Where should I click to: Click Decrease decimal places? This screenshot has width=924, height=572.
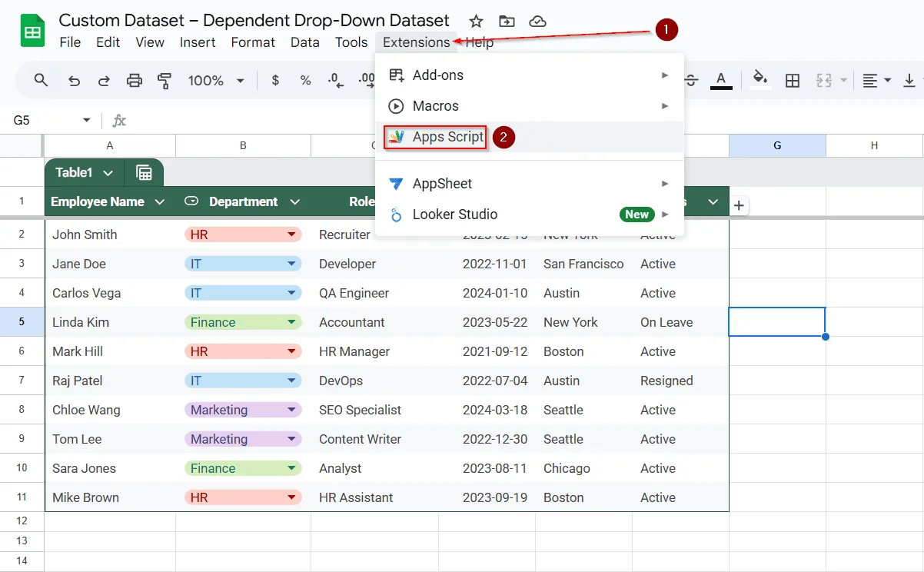click(335, 80)
